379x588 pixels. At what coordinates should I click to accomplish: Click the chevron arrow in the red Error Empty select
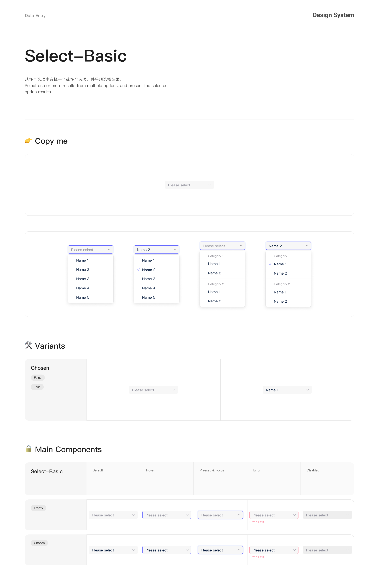point(294,515)
